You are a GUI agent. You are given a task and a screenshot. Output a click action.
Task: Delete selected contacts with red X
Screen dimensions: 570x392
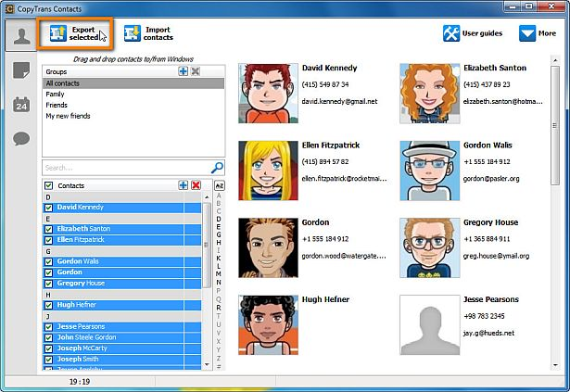(x=196, y=185)
